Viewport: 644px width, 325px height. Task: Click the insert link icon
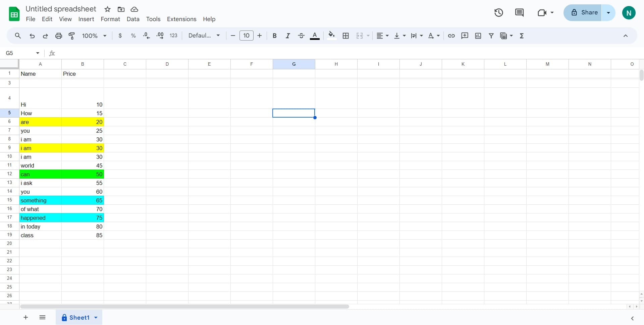(x=451, y=36)
